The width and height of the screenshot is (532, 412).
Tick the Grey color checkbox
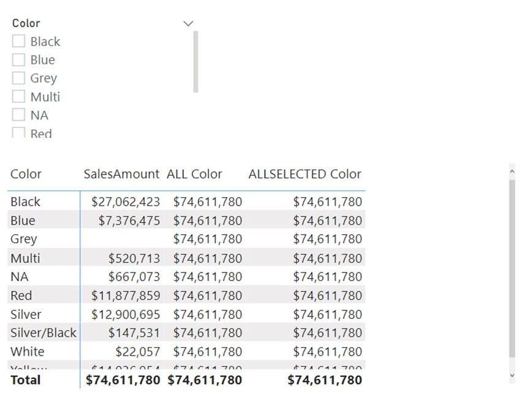click(x=18, y=78)
